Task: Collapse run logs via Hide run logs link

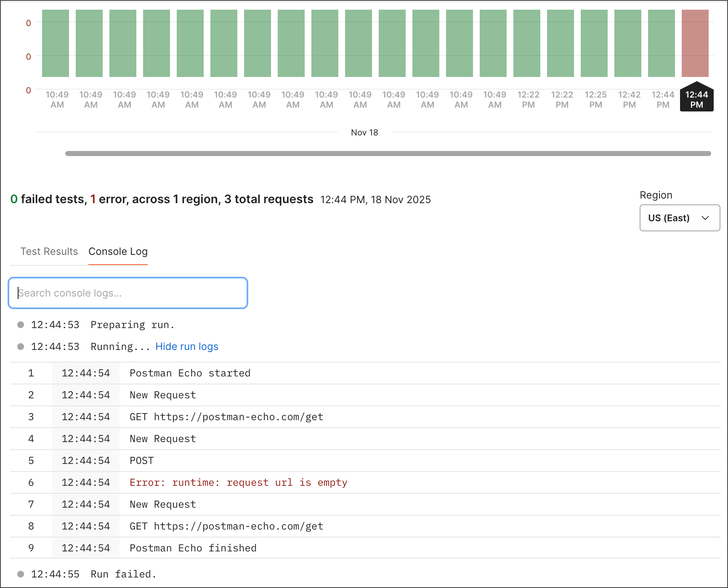Action: coord(186,346)
